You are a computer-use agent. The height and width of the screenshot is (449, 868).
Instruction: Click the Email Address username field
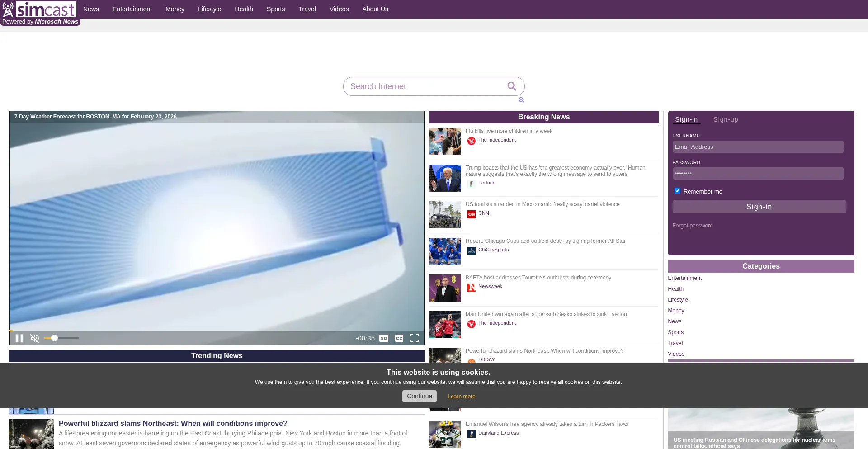point(758,147)
